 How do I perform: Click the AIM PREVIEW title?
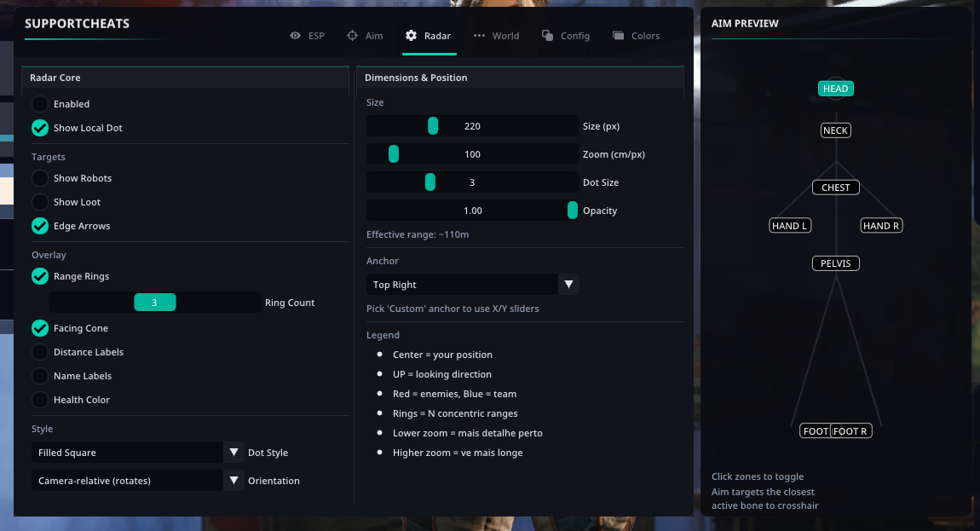click(745, 24)
